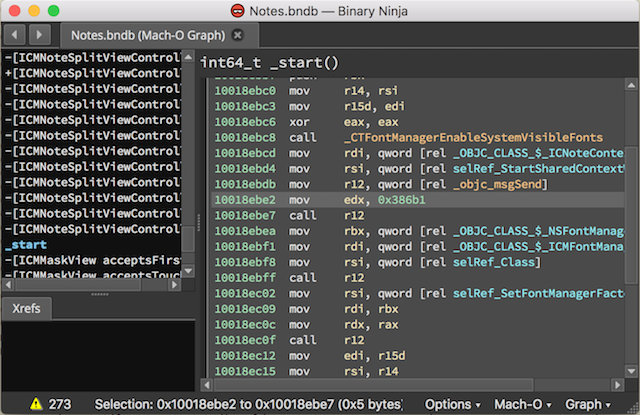Screen dimensions: 640x415
Task: Open the Mach-O view type dropdown
Action: pos(523,404)
